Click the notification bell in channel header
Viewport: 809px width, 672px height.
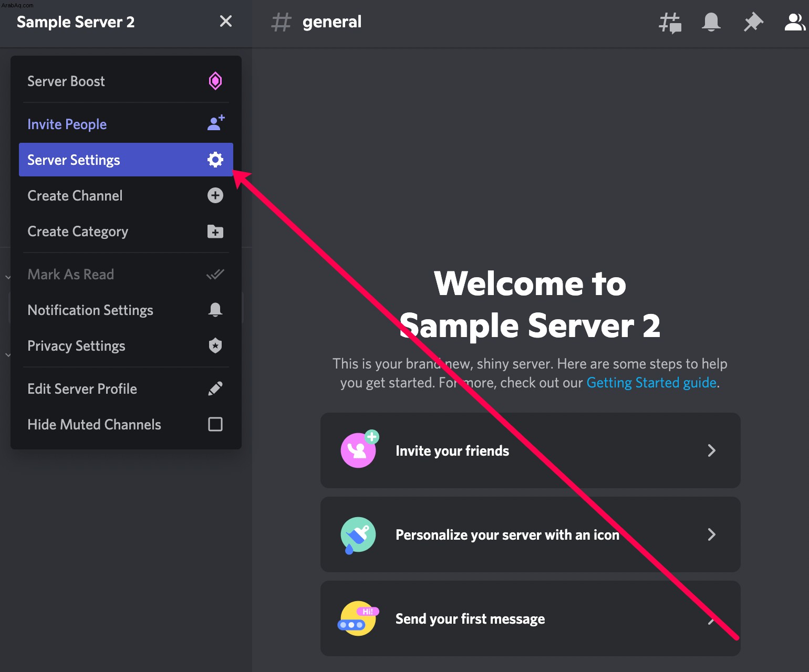[x=711, y=22]
